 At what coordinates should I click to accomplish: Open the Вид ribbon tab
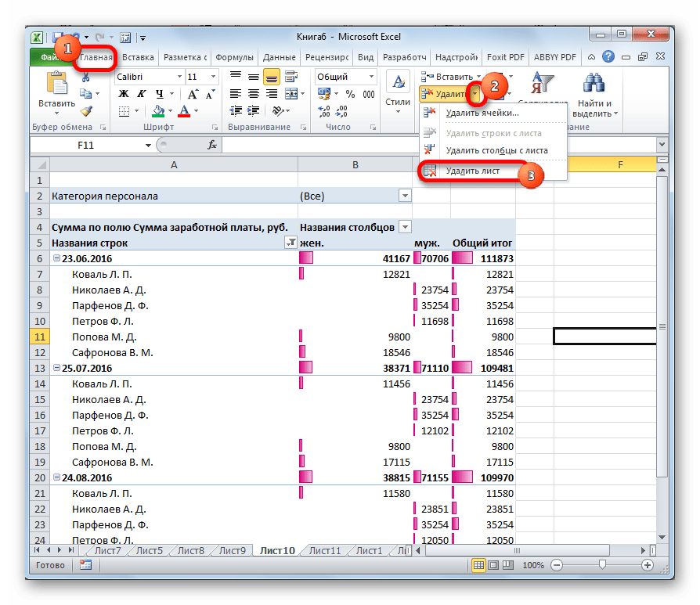pyautogui.click(x=366, y=57)
